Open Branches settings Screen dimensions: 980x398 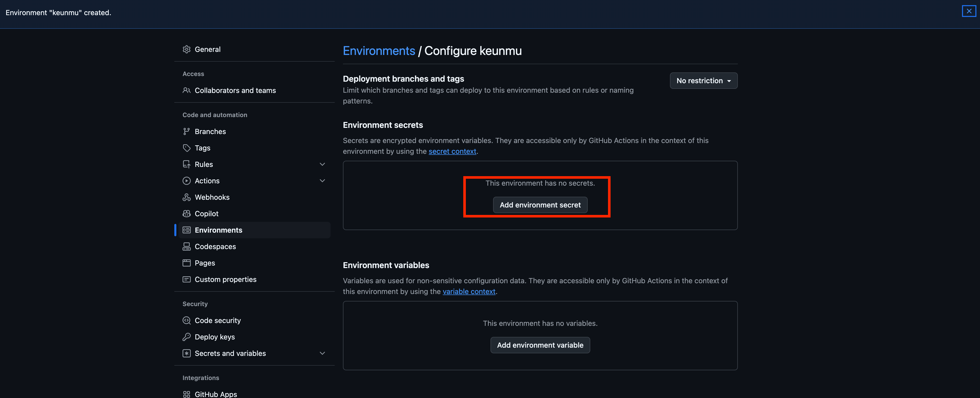254,131
